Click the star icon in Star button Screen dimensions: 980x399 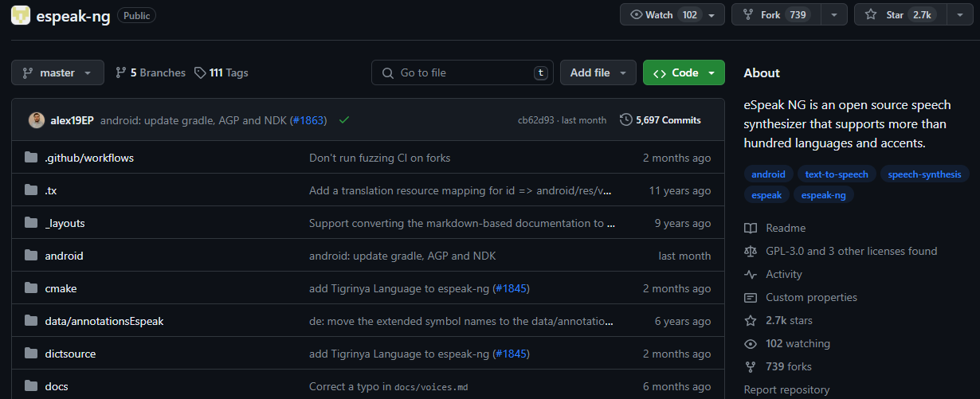click(x=871, y=14)
